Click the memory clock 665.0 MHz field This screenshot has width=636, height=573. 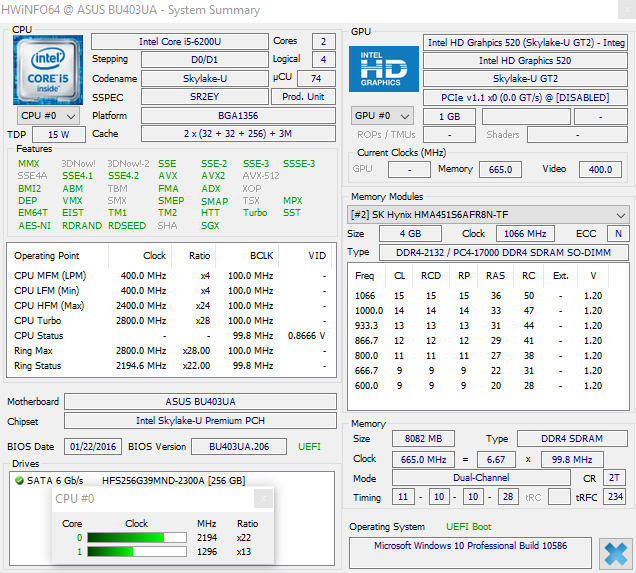pos(423,459)
